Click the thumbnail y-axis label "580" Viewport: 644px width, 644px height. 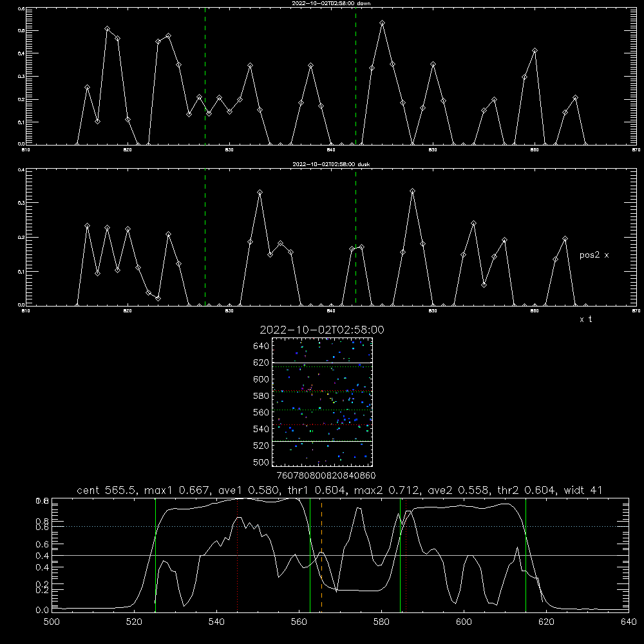pyautogui.click(x=261, y=396)
